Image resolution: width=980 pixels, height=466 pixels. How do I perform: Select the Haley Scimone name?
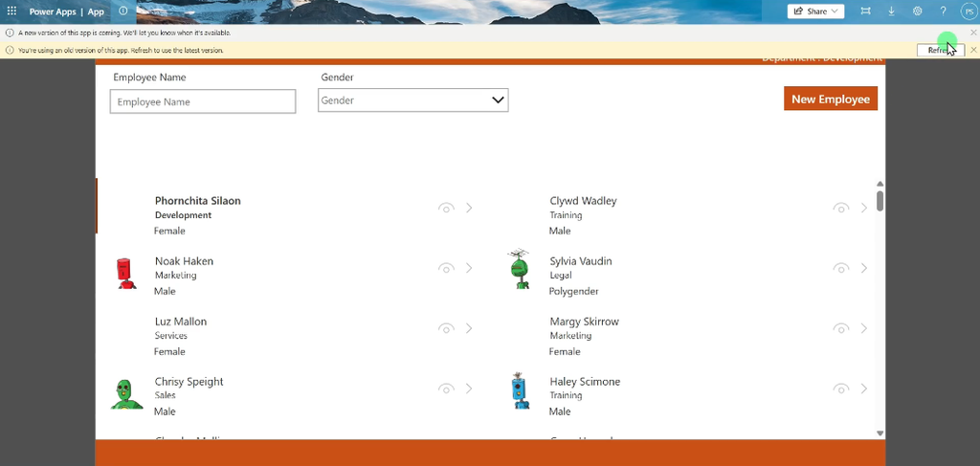(585, 382)
